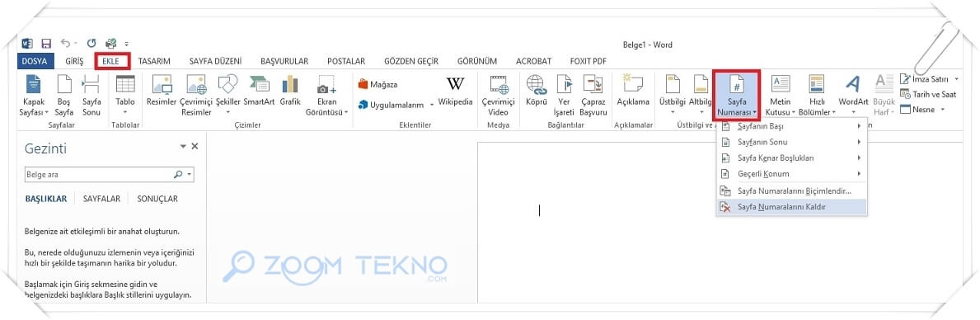Insert a Grafik chart
The width and height of the screenshot is (980, 320).
[290, 91]
